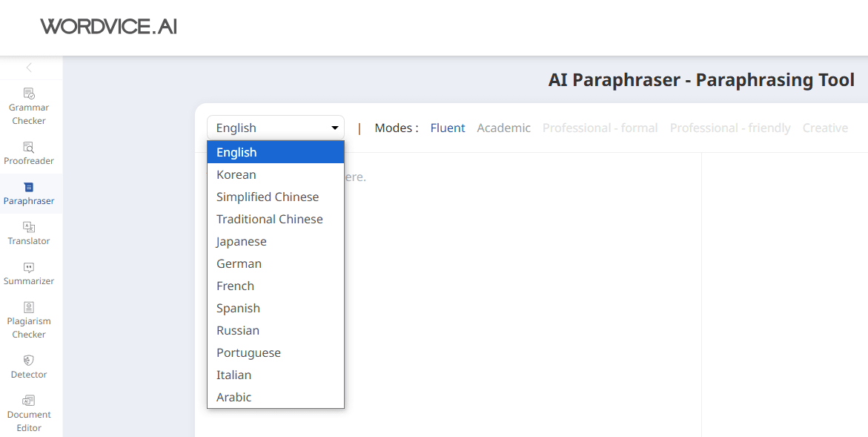Open the Translator tool icon
This screenshot has width=868, height=437.
[x=29, y=227]
